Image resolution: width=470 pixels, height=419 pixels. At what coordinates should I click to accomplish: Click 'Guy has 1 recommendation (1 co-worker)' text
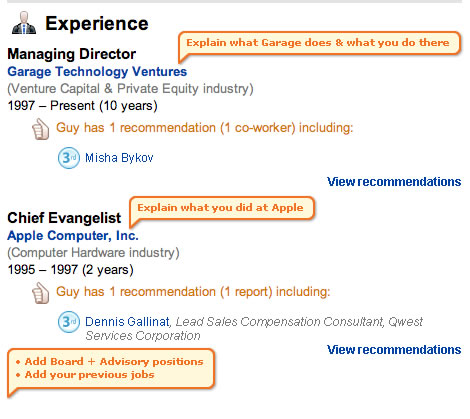pos(204,128)
